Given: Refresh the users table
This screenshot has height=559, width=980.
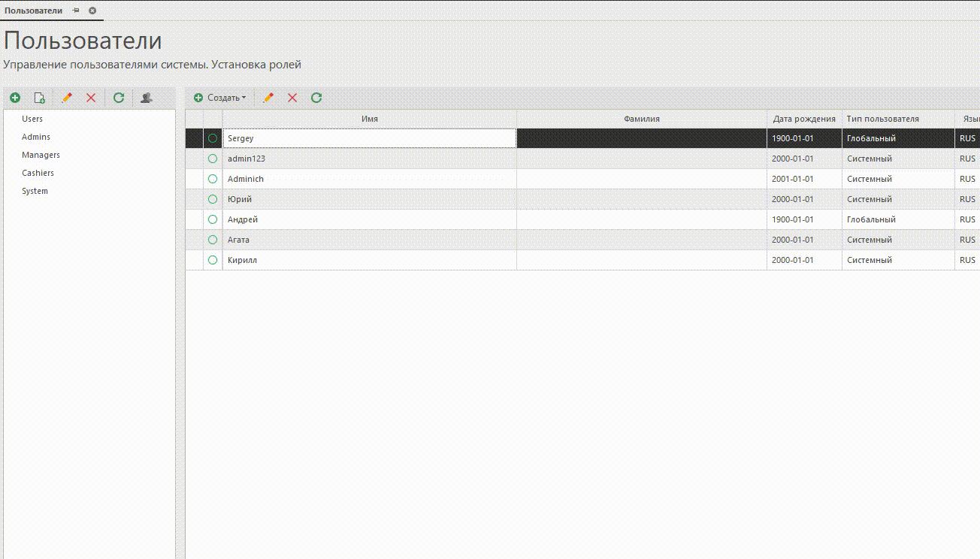Looking at the screenshot, I should click(x=316, y=98).
